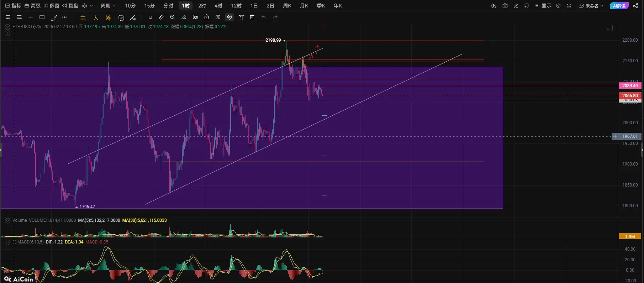
Task: Toggle the lock drawings icon
Action: [207, 17]
